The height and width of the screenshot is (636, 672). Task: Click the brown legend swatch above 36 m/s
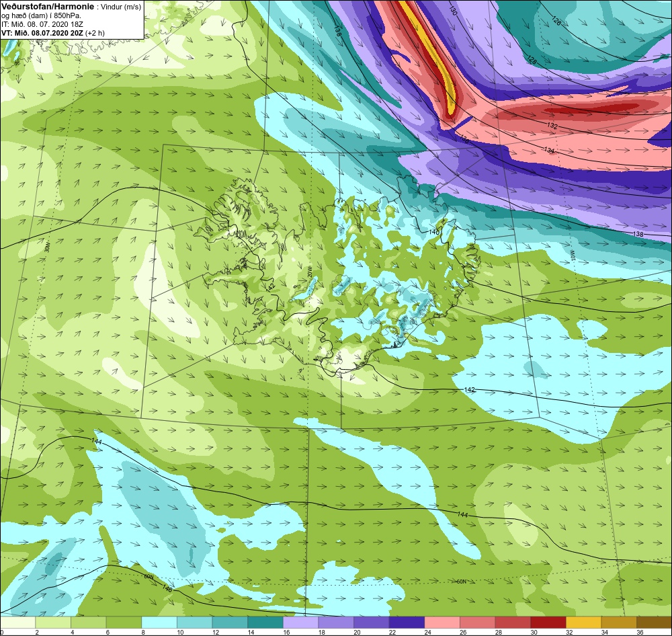[654, 623]
